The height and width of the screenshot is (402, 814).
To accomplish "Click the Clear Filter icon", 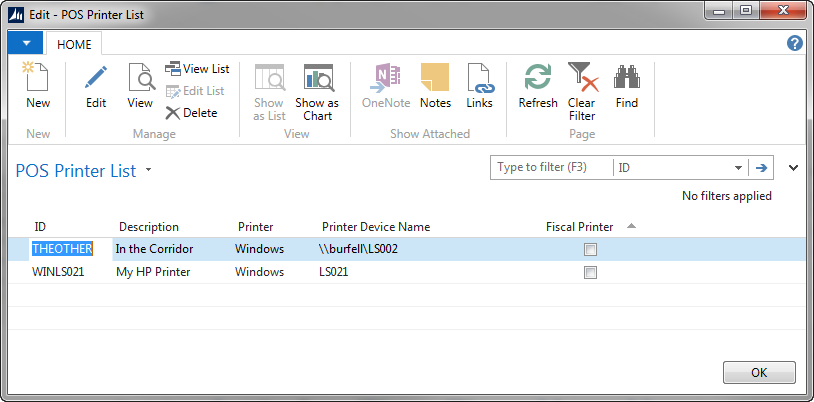I will 581,78.
